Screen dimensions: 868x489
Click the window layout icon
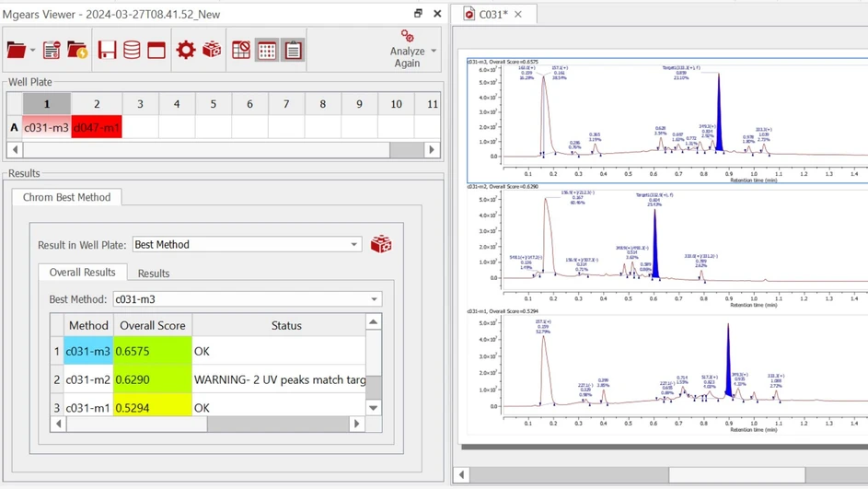156,51
